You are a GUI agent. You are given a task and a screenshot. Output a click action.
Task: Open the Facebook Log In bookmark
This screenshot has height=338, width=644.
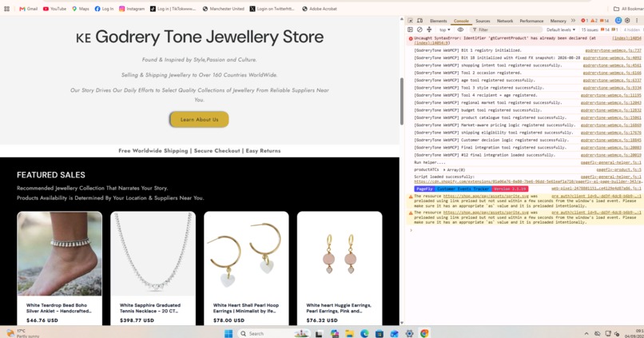[x=105, y=9]
